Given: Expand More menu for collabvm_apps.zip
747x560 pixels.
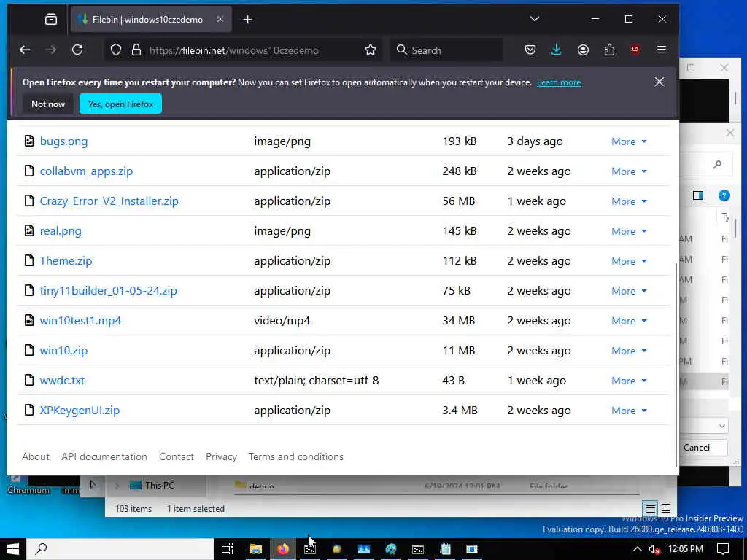Looking at the screenshot, I should pyautogui.click(x=629, y=171).
